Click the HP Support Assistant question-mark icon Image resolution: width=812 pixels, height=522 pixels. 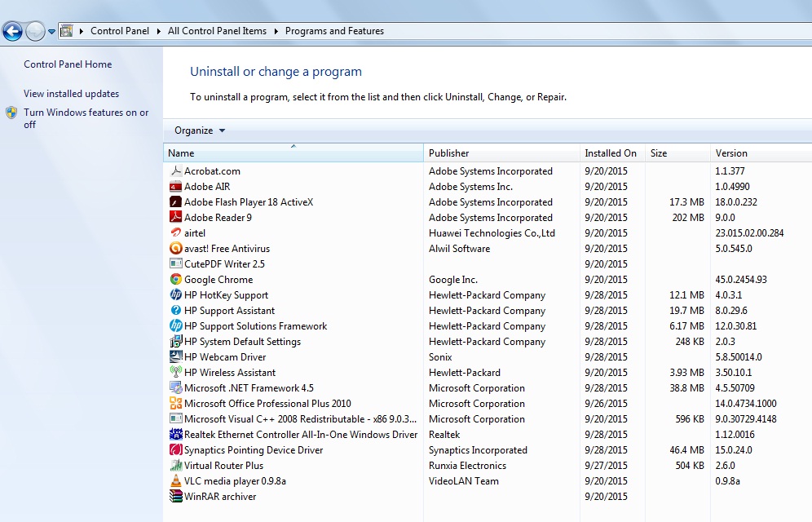click(175, 311)
